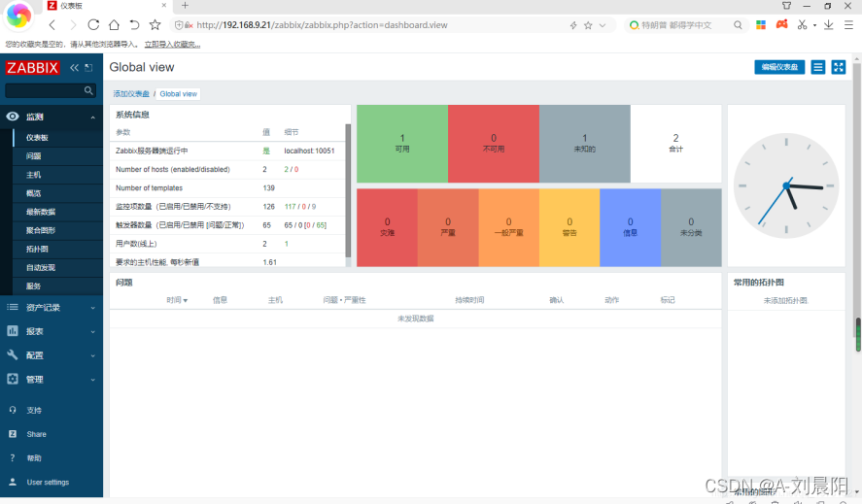Click the sidebar hide icon next to chevrons
Screen dimensions: 862x504
[88, 68]
